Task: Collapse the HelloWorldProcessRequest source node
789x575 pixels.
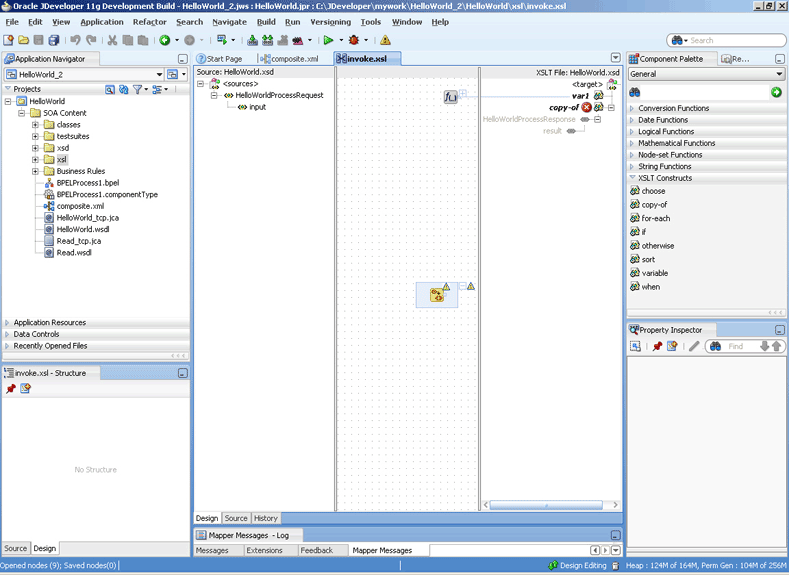Action: (x=214, y=95)
